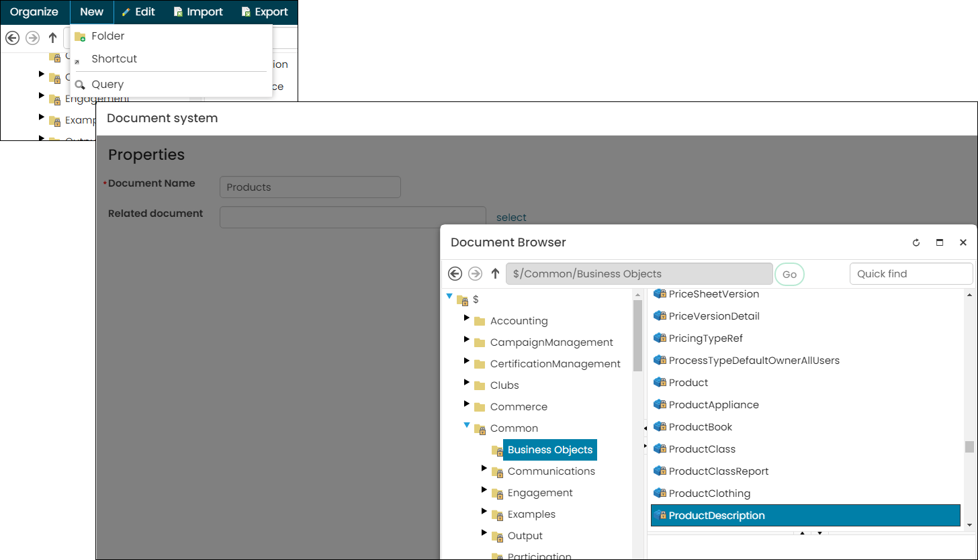Click the ProcessTypeDefaultOwnerAllUsers object icon
This screenshot has width=978, height=560.
[x=660, y=361]
